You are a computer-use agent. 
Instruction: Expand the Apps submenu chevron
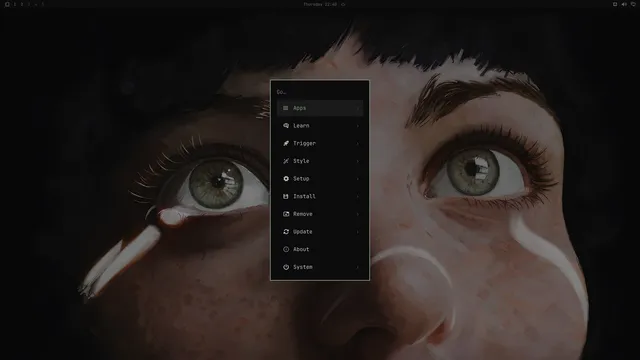pos(358,108)
